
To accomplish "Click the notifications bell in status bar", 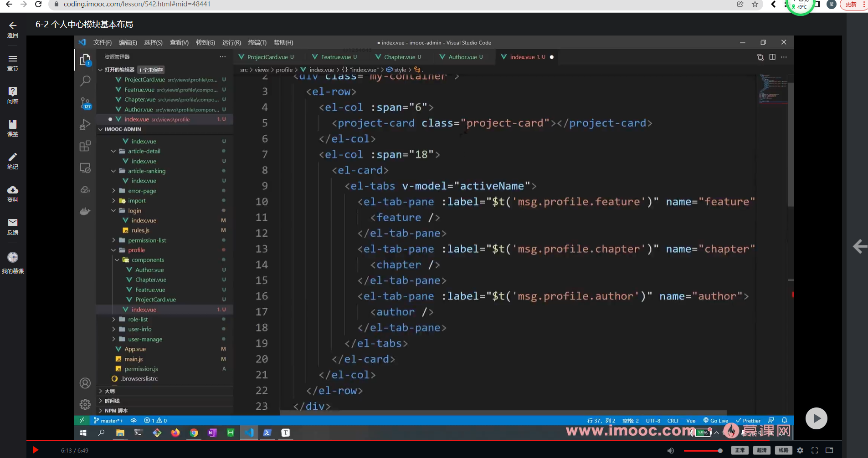I will (x=784, y=420).
